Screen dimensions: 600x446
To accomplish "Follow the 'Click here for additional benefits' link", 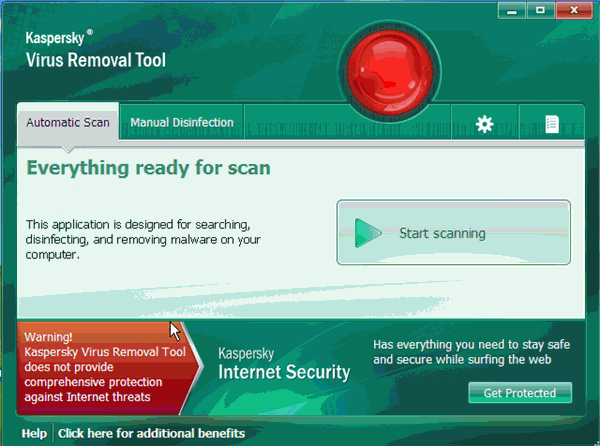I will (x=151, y=433).
